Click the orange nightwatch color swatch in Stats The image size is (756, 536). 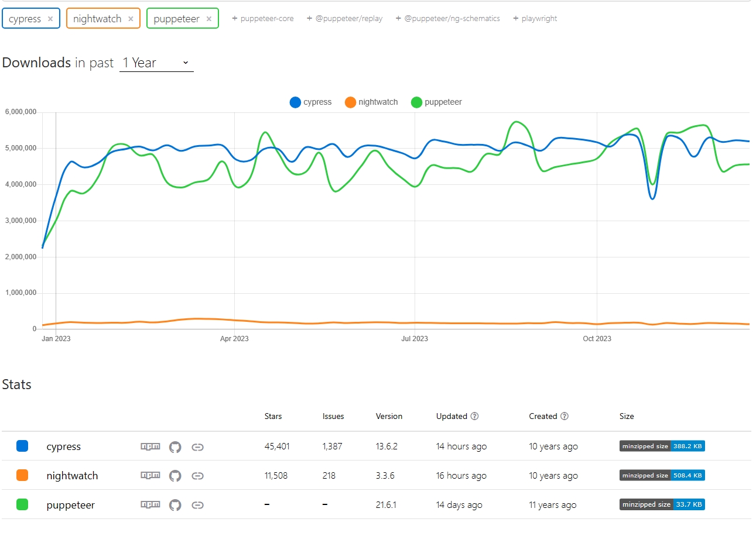tap(22, 476)
